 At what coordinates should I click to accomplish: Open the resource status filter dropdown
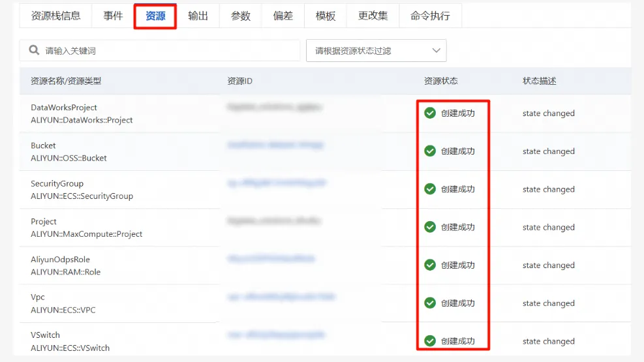coord(376,50)
